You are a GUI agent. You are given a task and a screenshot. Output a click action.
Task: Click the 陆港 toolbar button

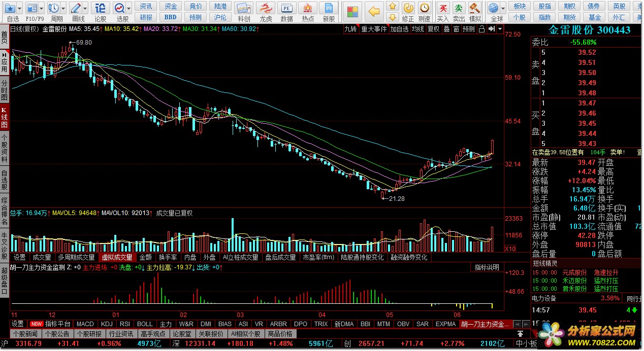pyautogui.click(x=220, y=6)
